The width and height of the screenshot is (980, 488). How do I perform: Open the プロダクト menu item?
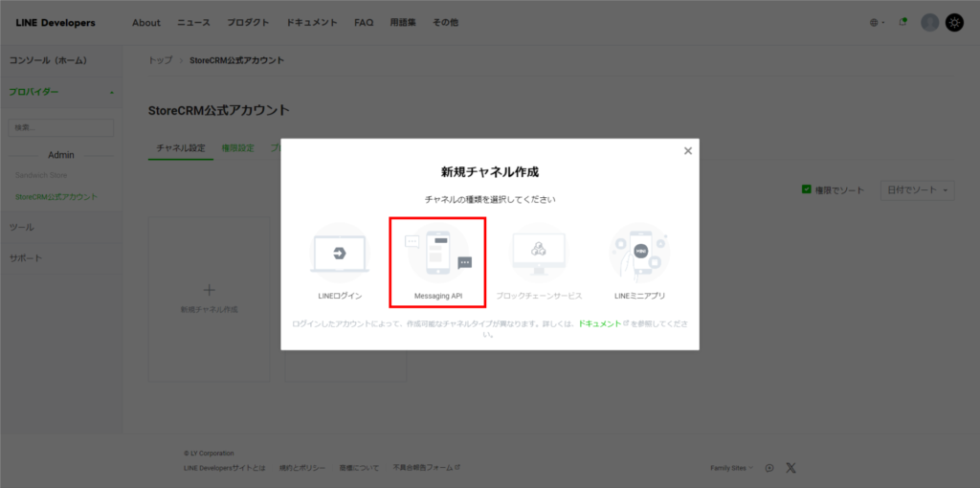pos(248,23)
